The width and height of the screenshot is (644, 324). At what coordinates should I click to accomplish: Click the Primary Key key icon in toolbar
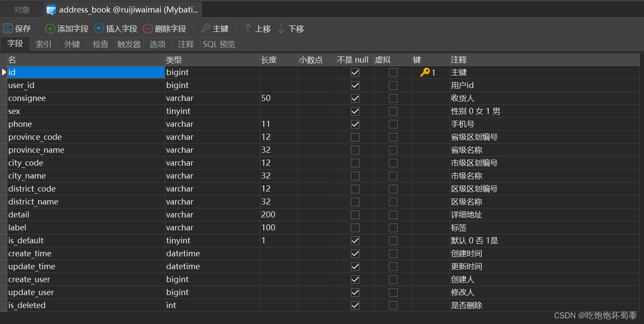[x=206, y=29]
